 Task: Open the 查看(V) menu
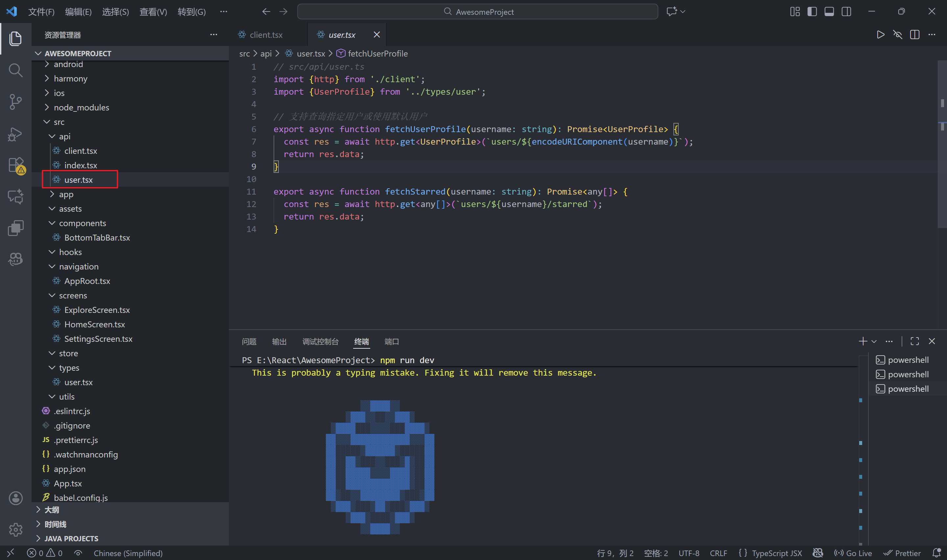(x=153, y=11)
